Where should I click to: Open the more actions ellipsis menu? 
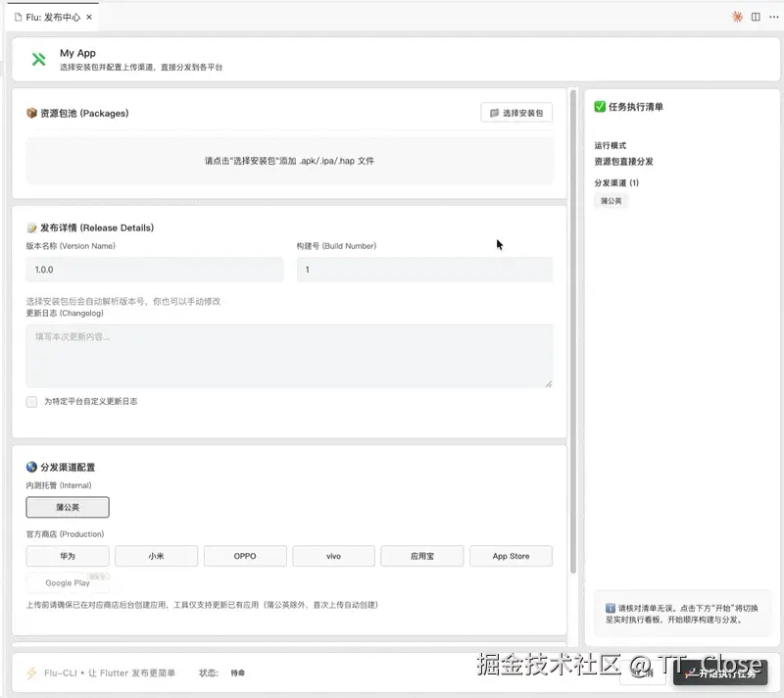pyautogui.click(x=774, y=17)
